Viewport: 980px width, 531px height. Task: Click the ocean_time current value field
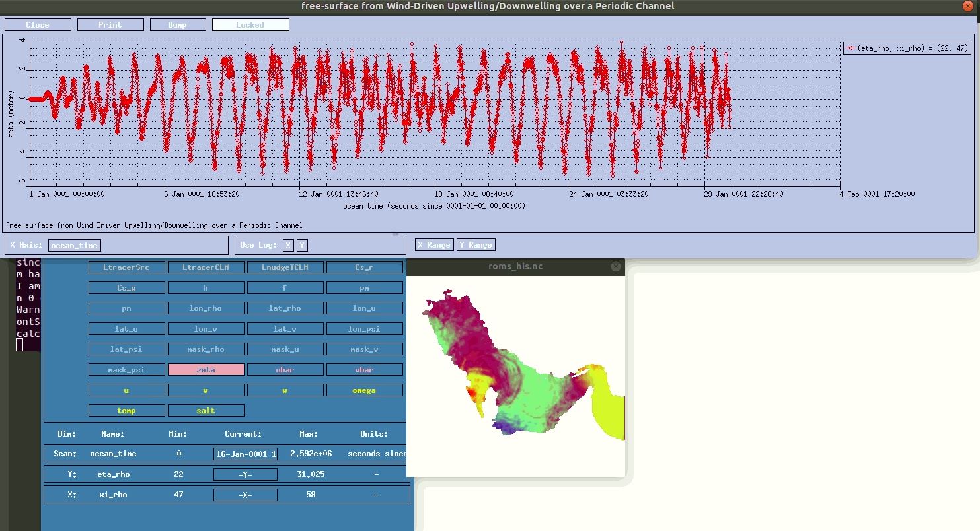pyautogui.click(x=245, y=454)
